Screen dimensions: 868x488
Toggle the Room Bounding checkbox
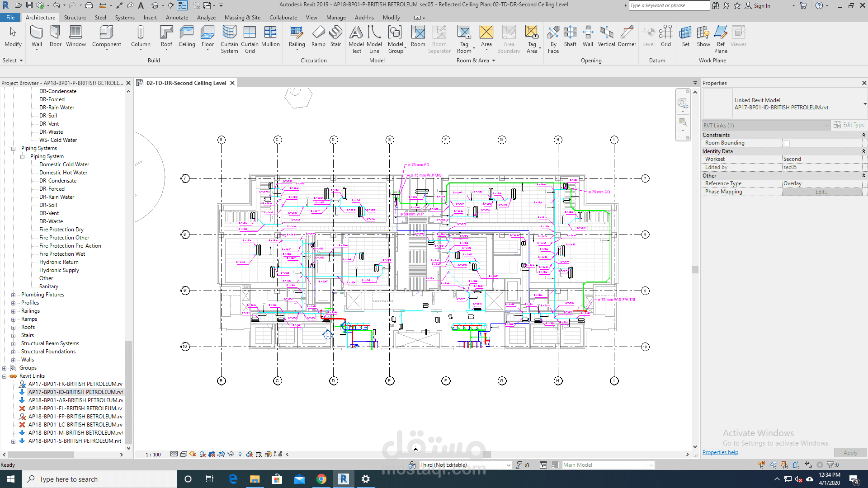787,143
